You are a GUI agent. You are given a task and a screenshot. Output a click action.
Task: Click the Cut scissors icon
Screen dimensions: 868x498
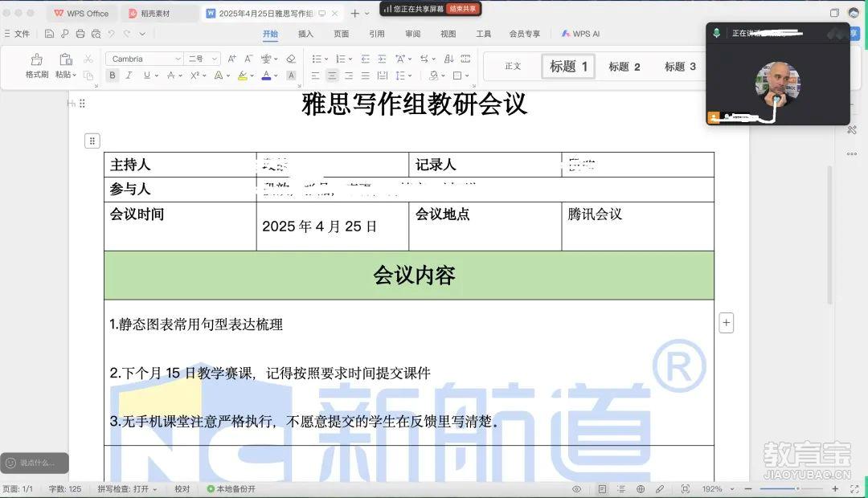click(88, 59)
